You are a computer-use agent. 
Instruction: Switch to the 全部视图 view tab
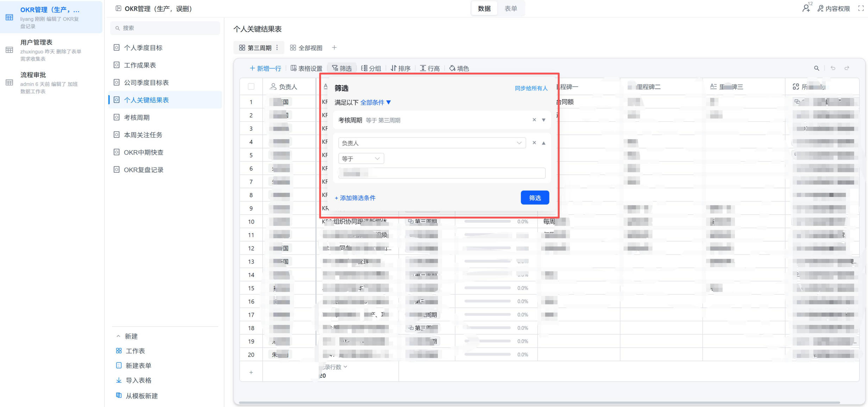pyautogui.click(x=306, y=48)
